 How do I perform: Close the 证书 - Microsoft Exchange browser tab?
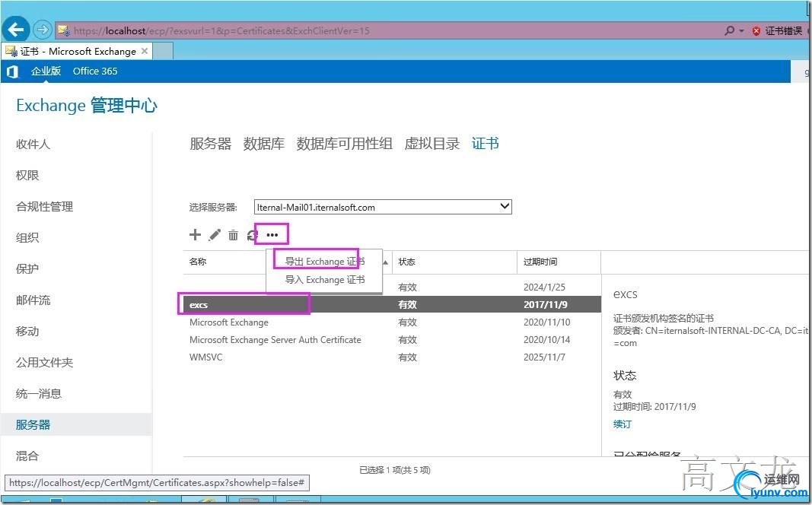click(x=145, y=51)
